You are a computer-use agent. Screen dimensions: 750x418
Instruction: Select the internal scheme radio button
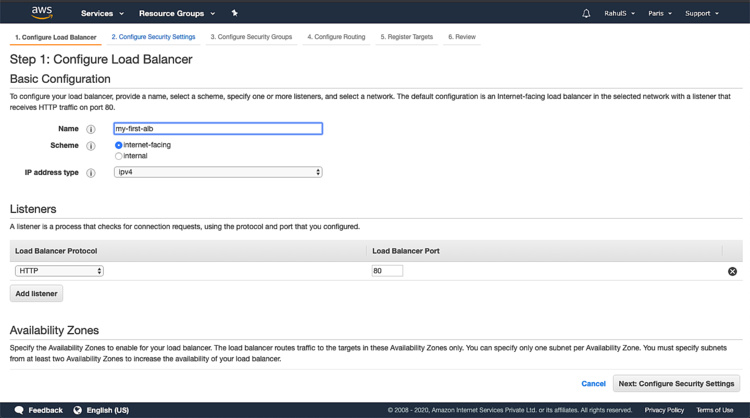pyautogui.click(x=119, y=156)
